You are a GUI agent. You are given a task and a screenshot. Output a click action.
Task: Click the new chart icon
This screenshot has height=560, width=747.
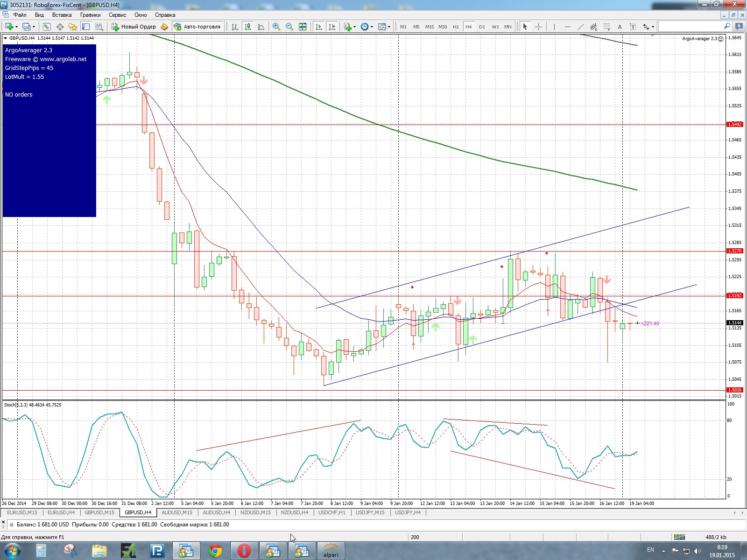point(9,27)
